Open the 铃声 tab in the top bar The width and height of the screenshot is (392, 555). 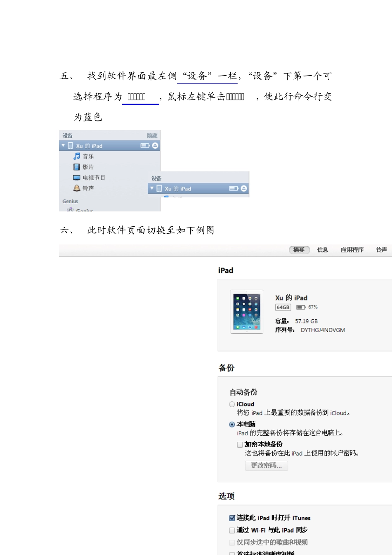[381, 250]
